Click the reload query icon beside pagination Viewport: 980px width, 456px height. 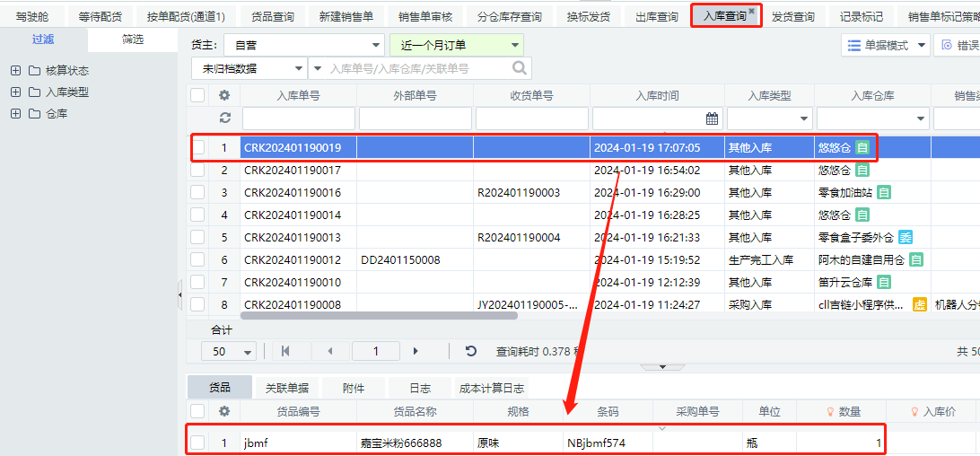471,351
